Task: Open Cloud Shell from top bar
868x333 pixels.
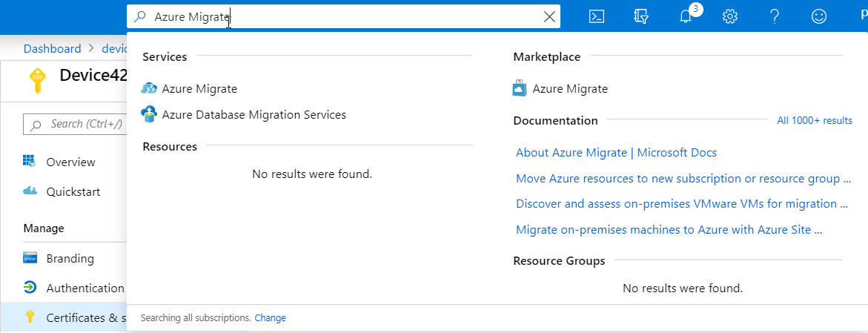Action: pyautogui.click(x=596, y=16)
